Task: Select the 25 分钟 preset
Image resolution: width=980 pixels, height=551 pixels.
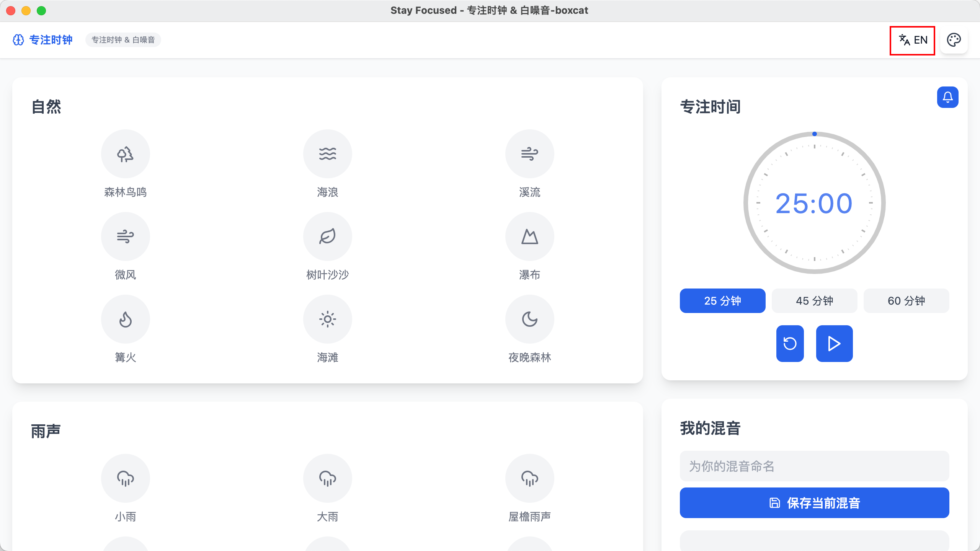Action: point(723,301)
